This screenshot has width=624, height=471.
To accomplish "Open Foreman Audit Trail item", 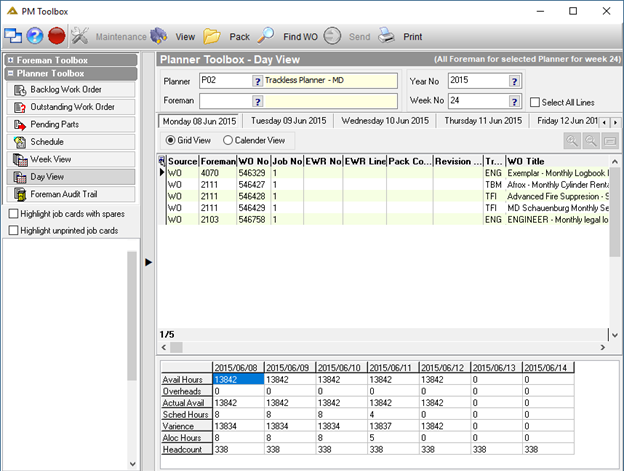I will point(71,194).
